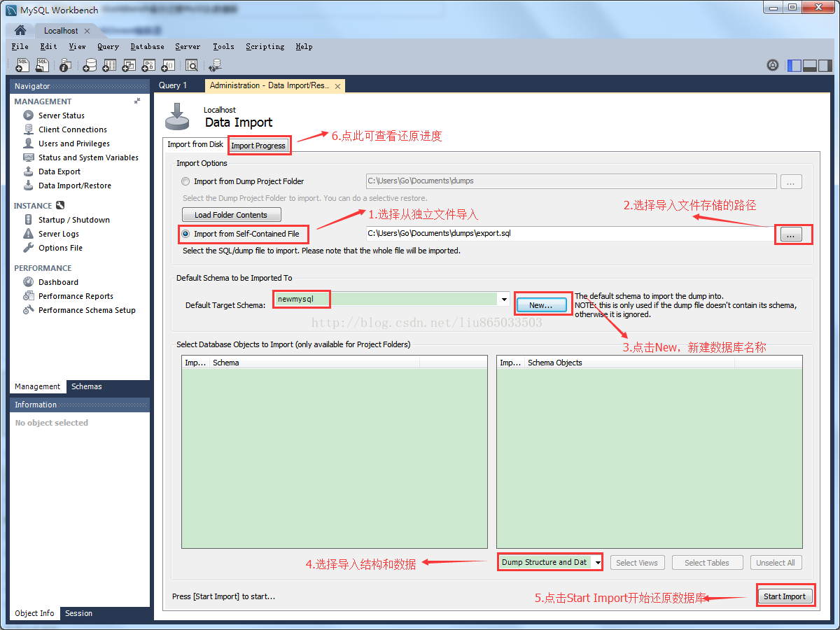Screen dimensions: 840x630
Task: Close the Localhost connection tab
Action: (87, 31)
